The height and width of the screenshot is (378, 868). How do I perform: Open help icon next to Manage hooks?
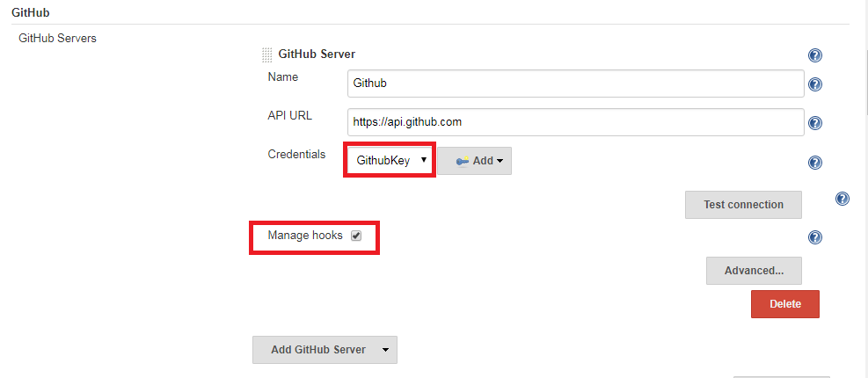pos(815,237)
